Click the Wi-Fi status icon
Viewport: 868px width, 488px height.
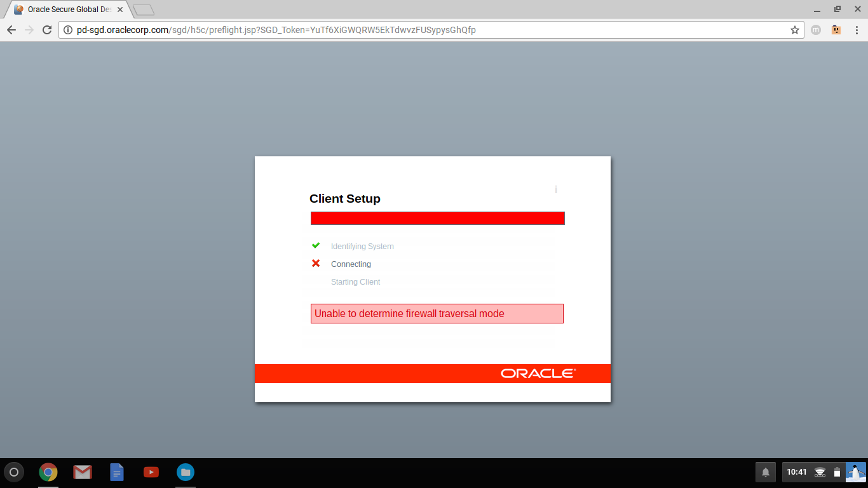pos(820,472)
